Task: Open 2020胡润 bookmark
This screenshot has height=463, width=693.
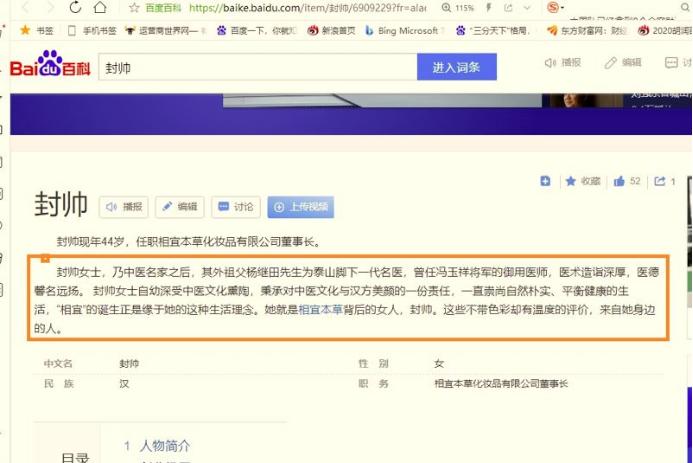Action: (665, 30)
